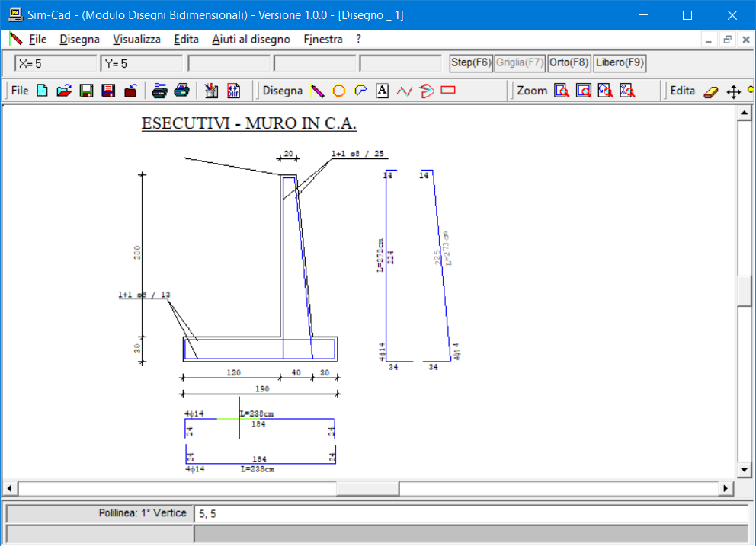Click the pencil cup settings icon
This screenshot has width=756, height=546.
point(210,91)
